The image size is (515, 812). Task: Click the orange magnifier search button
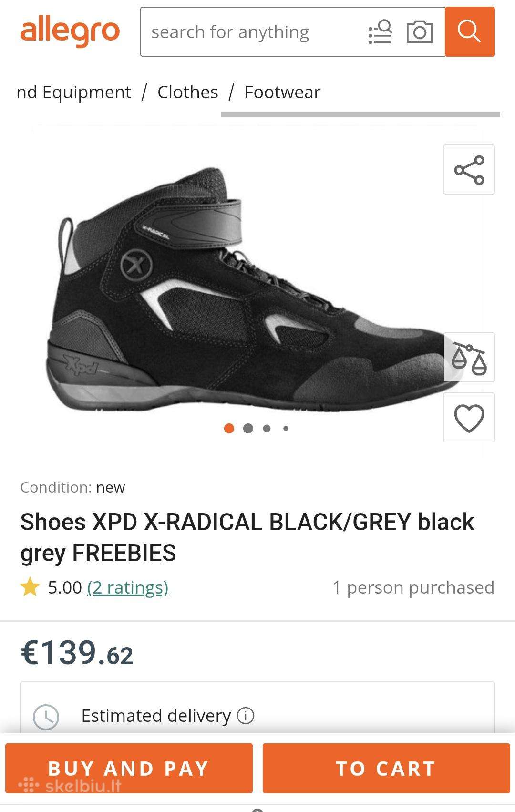pyautogui.click(x=470, y=31)
